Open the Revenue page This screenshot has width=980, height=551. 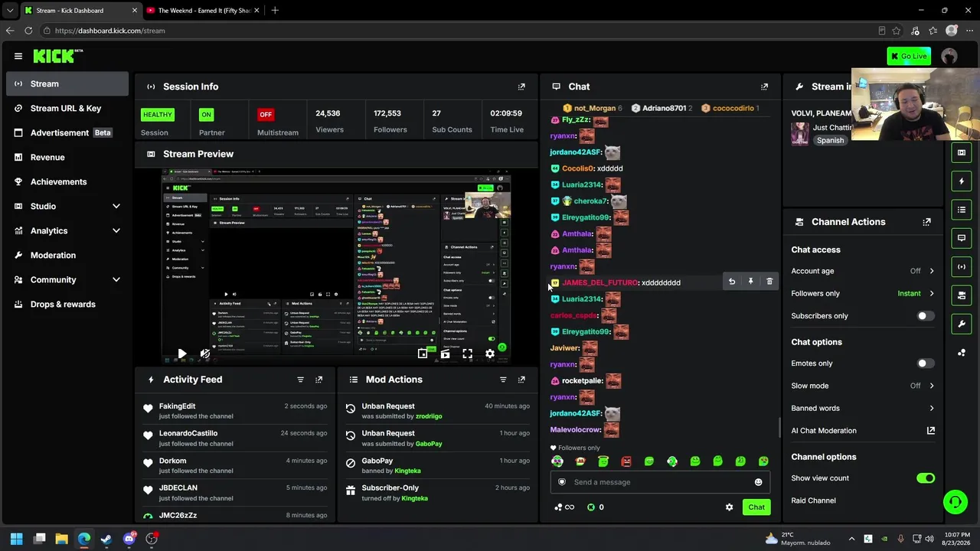(x=67, y=157)
